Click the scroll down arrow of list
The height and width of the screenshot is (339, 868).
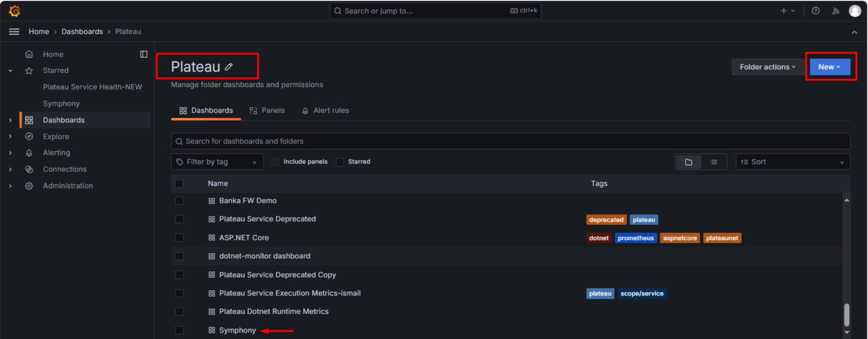point(847,332)
